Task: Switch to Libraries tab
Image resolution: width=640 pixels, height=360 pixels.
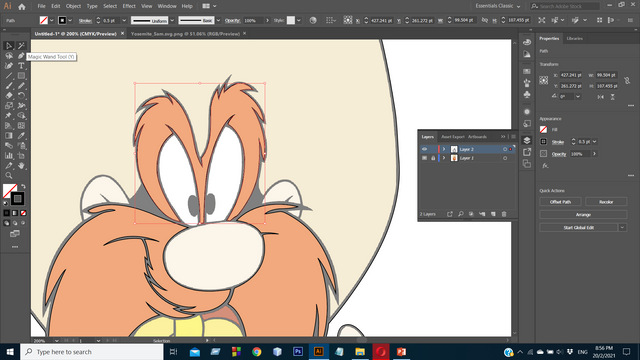Action: point(574,38)
